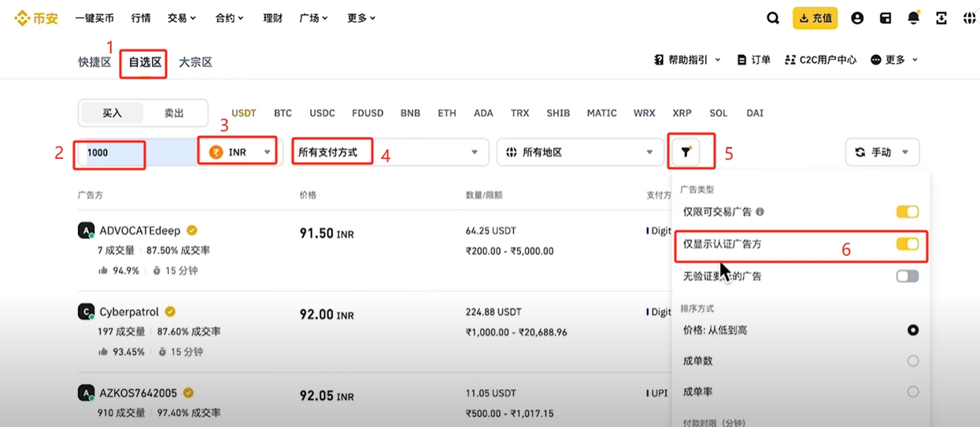Select SHIB coin tab

[x=558, y=113]
